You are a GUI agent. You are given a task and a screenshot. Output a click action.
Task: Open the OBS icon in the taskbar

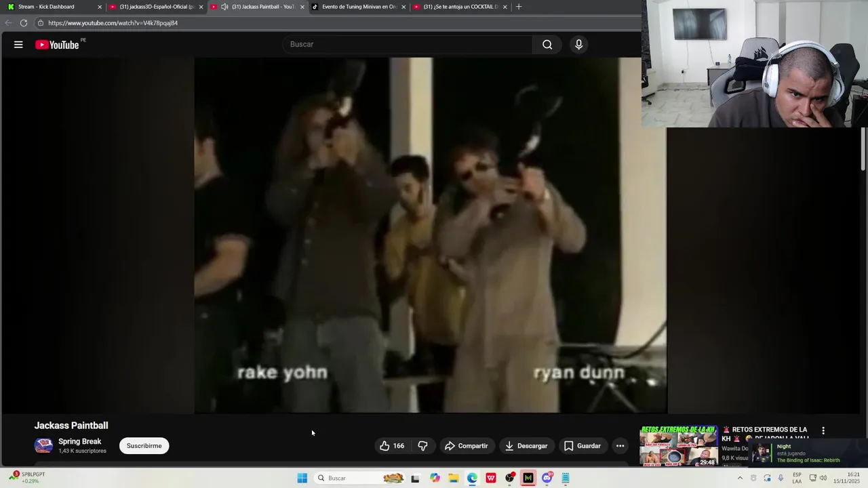click(510, 479)
